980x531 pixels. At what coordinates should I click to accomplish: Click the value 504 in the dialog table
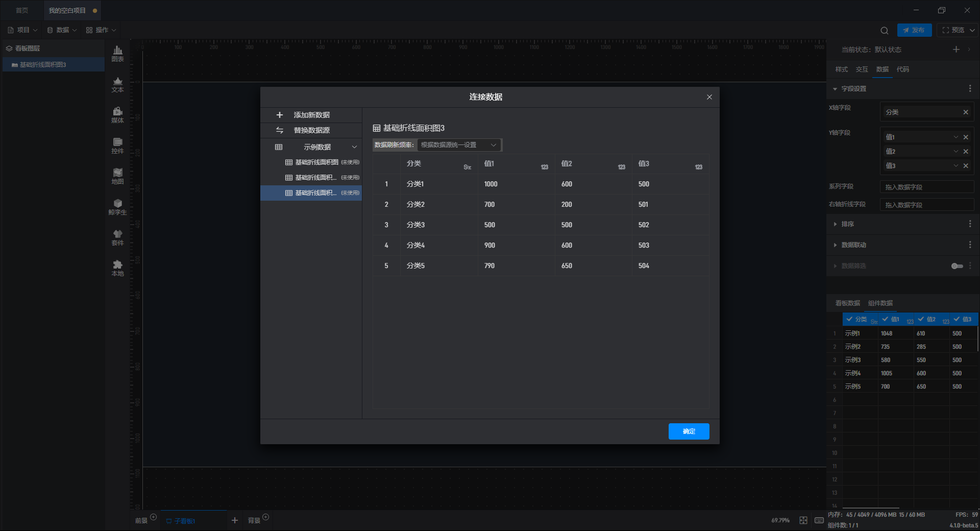coord(644,266)
